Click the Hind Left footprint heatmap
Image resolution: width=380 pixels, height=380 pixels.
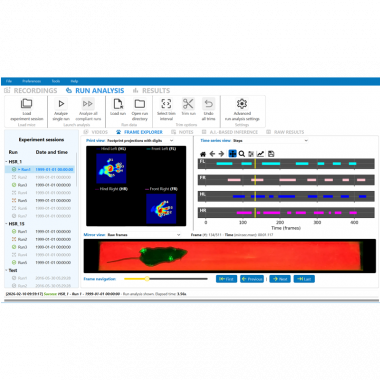[x=111, y=168]
